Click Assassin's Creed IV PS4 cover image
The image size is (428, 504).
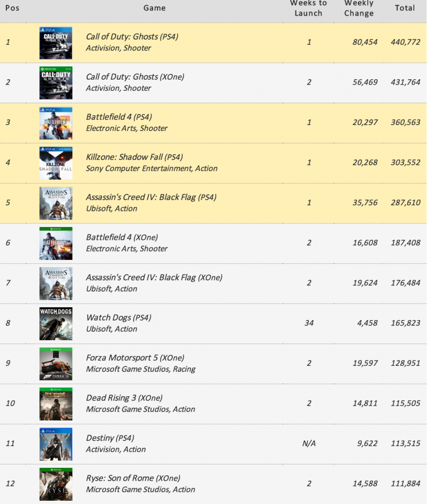(56, 204)
